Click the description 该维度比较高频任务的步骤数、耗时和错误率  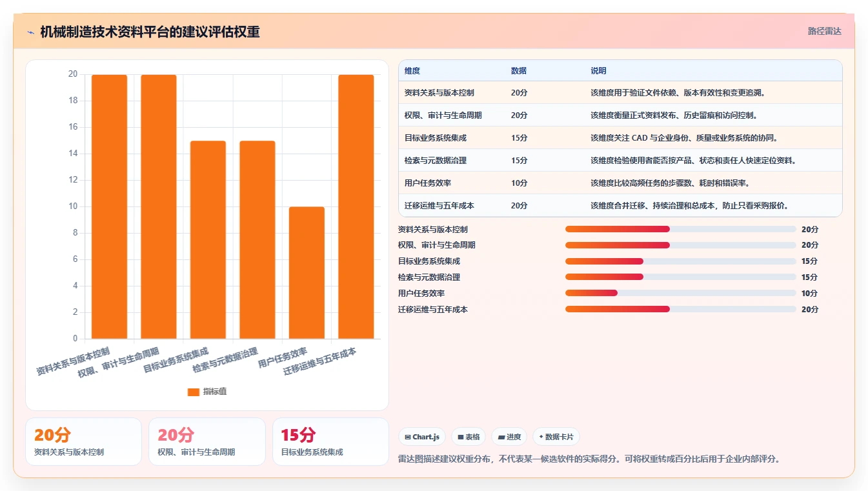pyautogui.click(x=670, y=183)
